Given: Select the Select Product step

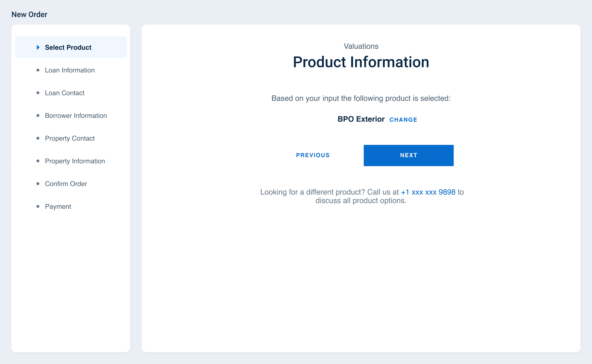Looking at the screenshot, I should click(68, 47).
